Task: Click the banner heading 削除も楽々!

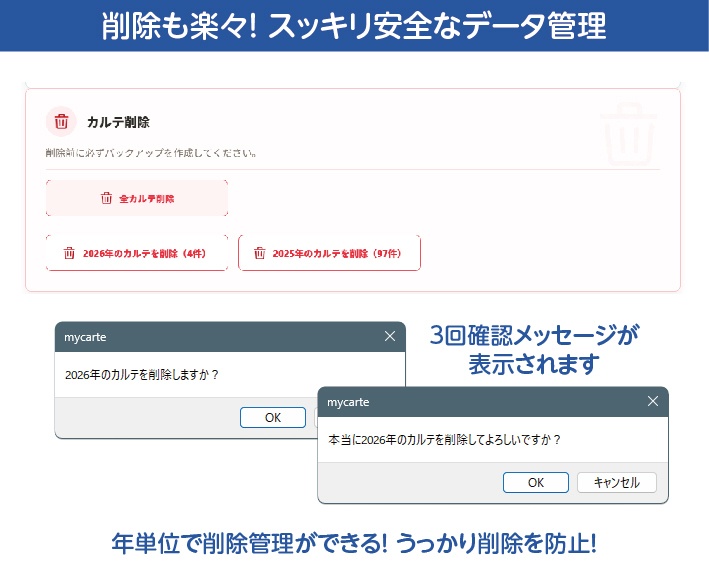Action: pos(180,26)
